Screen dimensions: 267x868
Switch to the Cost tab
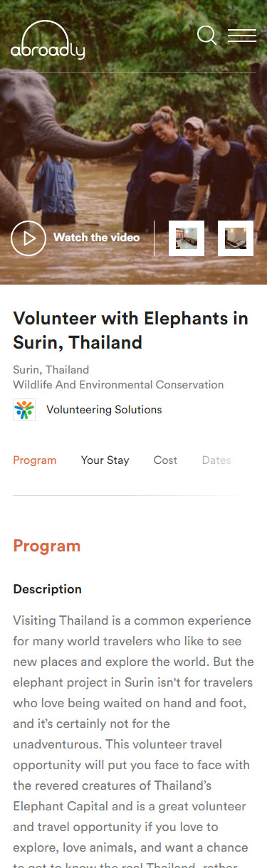point(165,460)
